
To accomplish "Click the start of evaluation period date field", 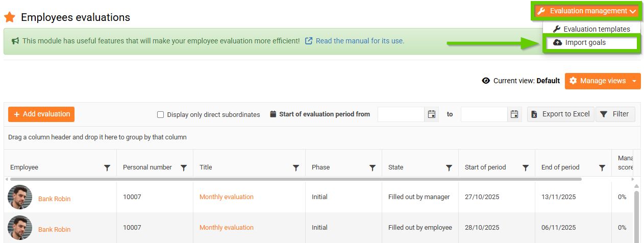I will pyautogui.click(x=401, y=114).
